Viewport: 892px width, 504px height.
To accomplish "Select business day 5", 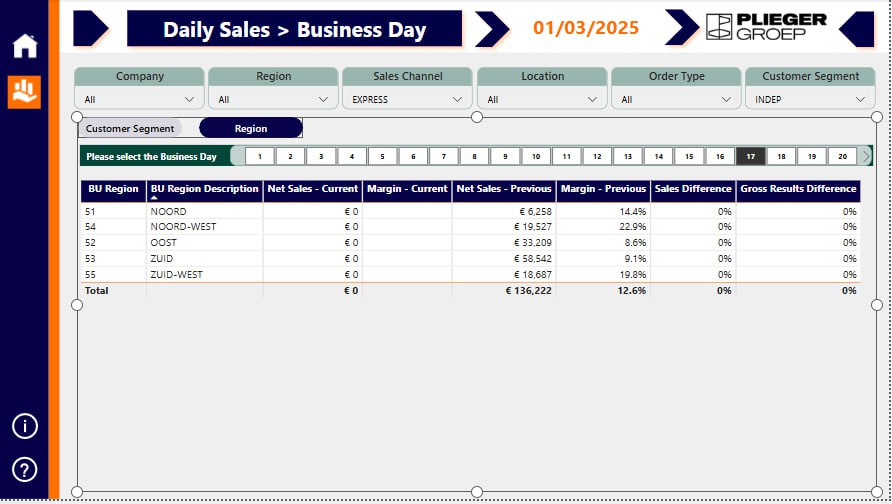I will (383, 156).
